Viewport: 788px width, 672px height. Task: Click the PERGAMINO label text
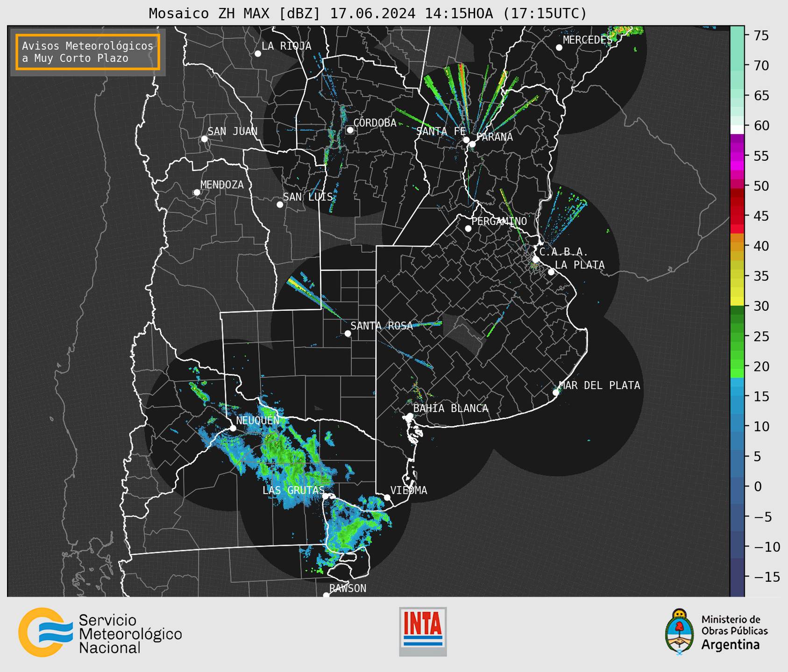[499, 221]
